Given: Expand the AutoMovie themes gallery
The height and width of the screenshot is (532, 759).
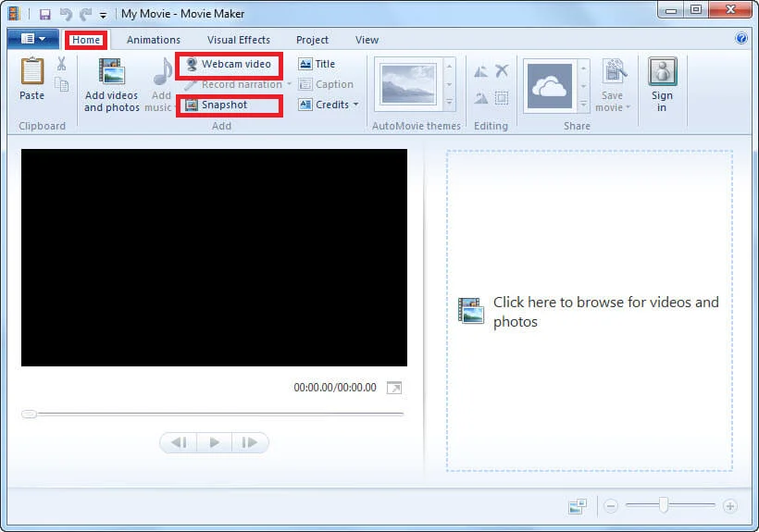Looking at the screenshot, I should click(x=449, y=103).
